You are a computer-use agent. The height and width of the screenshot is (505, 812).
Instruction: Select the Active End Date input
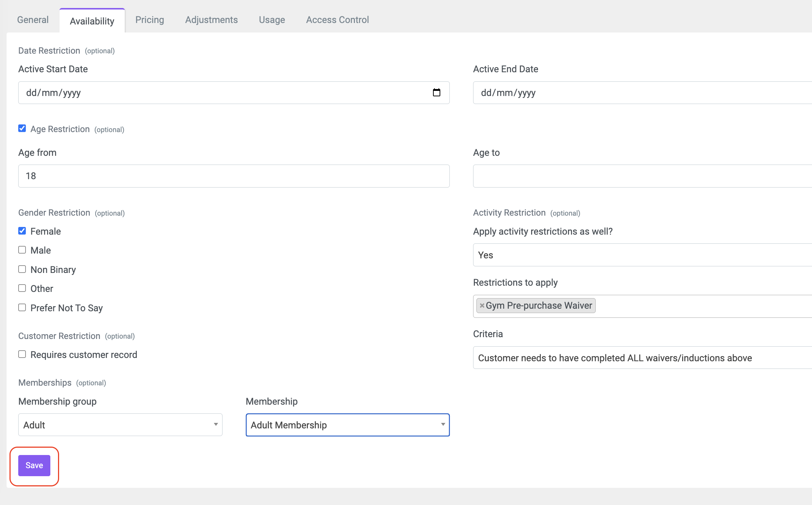642,93
